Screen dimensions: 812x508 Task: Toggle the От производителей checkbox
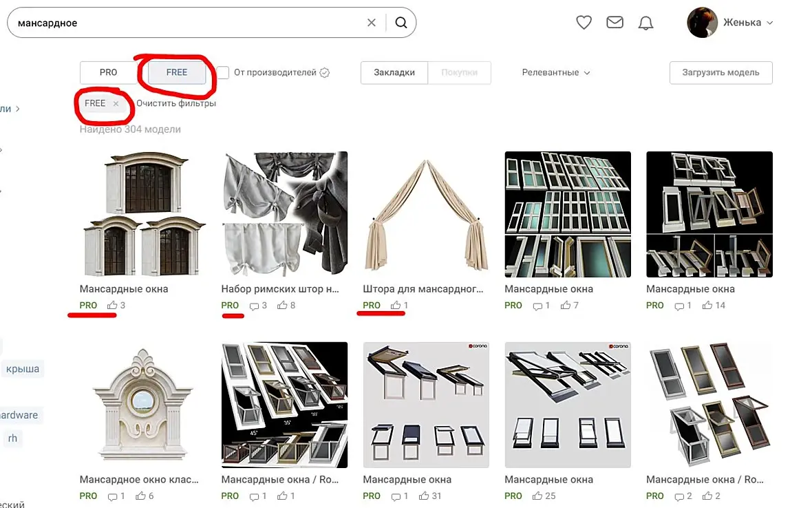[x=223, y=72]
